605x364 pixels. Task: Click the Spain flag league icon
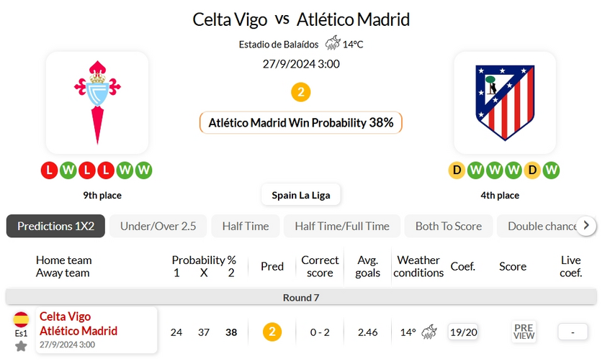(x=21, y=320)
